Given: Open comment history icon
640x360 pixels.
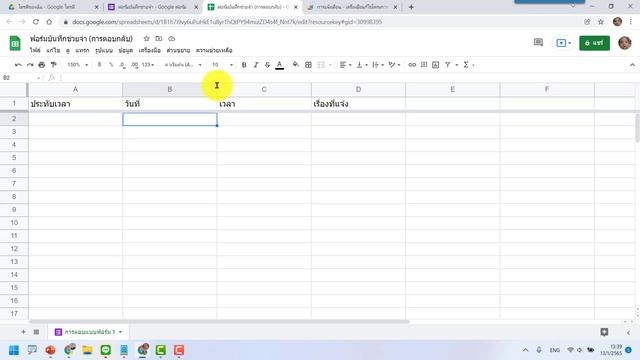Looking at the screenshot, I should point(538,42).
